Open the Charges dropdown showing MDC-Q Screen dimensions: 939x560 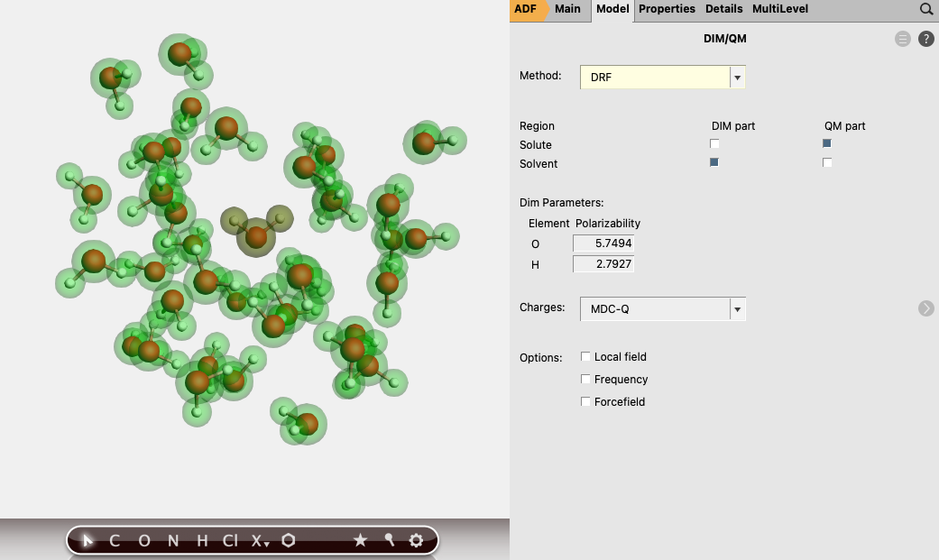(x=737, y=308)
